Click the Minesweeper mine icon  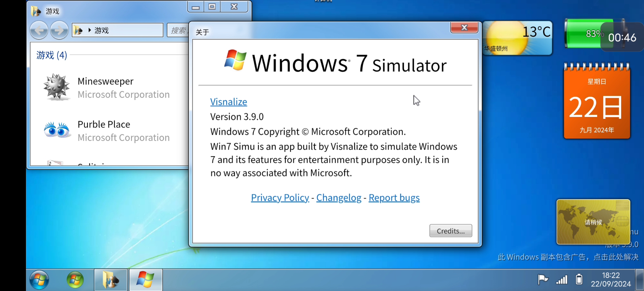coord(57,87)
